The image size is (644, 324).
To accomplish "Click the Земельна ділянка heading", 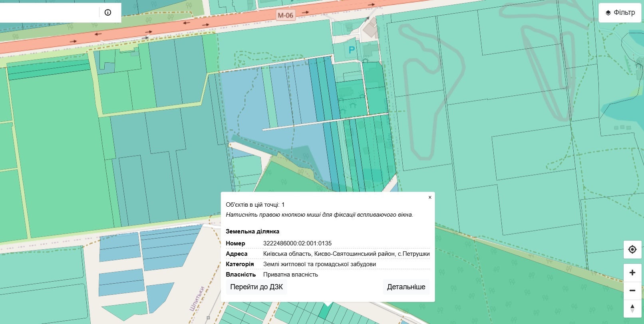I will [x=252, y=231].
